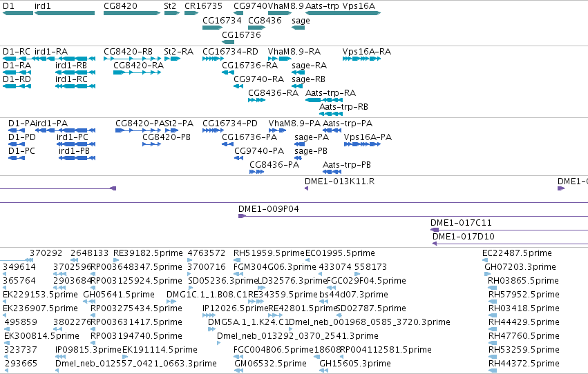588x374 pixels.
Task: Select the ird1-PB protein feature
Action: 77,158
